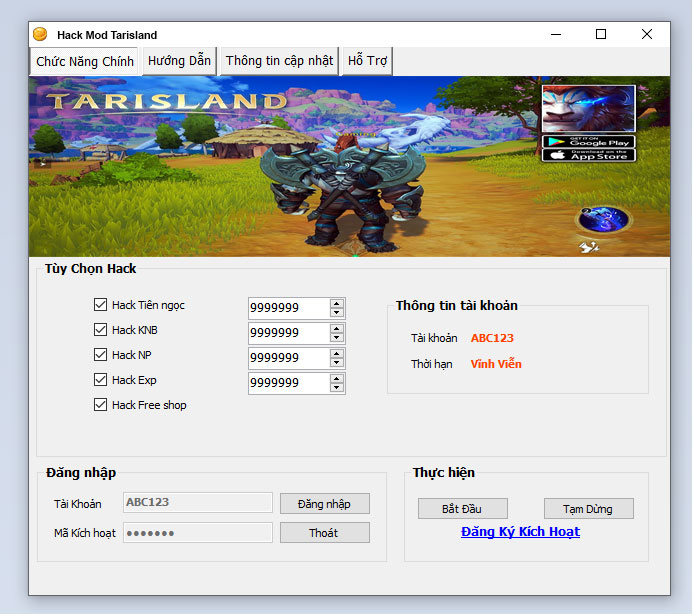Increase the Hack Tiên ngọc value with up arrow
The image size is (693, 616).
pos(337,304)
